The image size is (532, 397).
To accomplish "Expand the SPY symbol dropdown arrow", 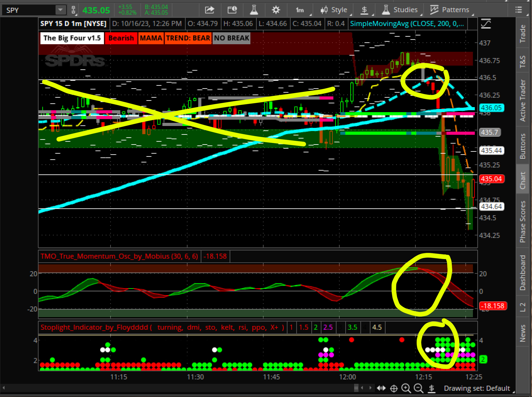I will point(60,10).
